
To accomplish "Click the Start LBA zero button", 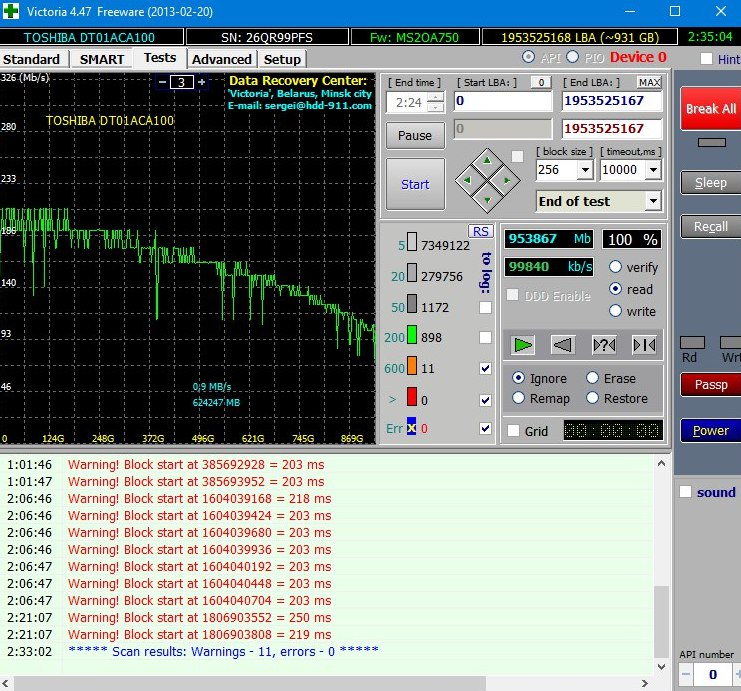I will [541, 83].
